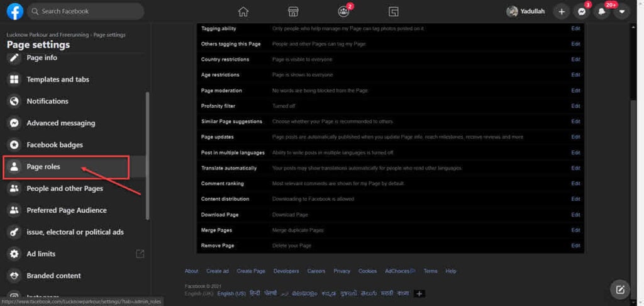Click the Page info pencil icon
Image resolution: width=644 pixels, height=306 pixels.
pyautogui.click(x=14, y=57)
